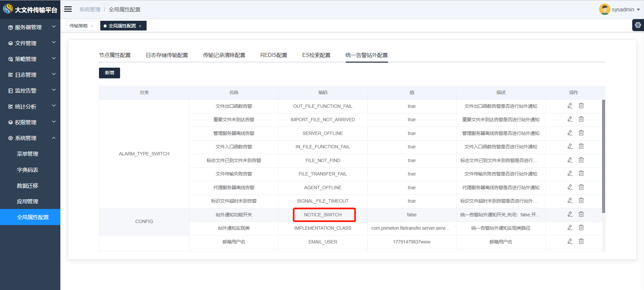This screenshot has height=290, width=644.
Task: Delete the FILE_TRANSFER_FAIL row
Action: click(581, 173)
